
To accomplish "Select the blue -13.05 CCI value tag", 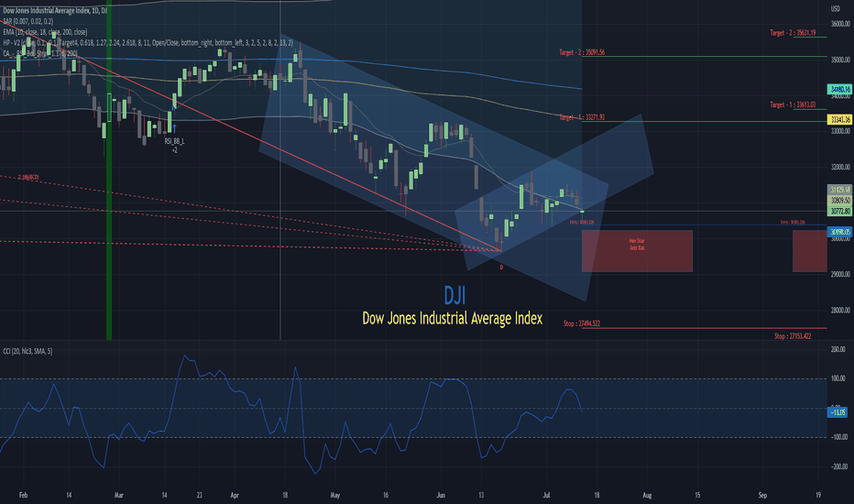I will (838, 412).
